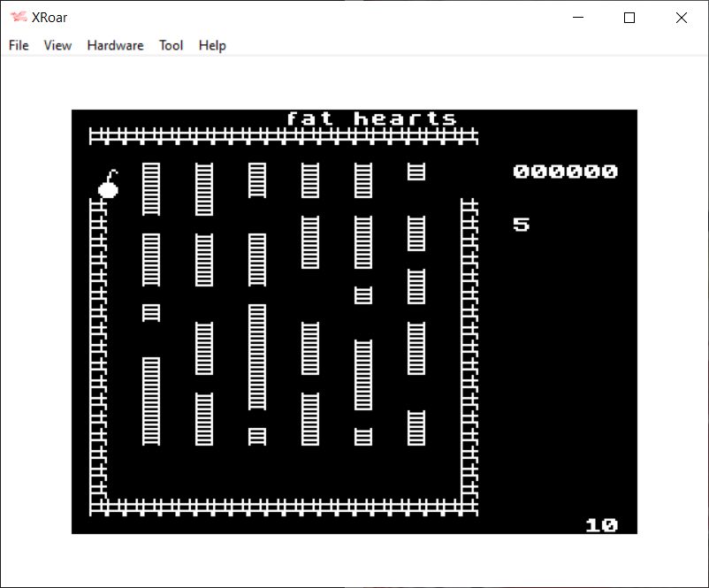Click the XRoar window title text

click(52, 18)
